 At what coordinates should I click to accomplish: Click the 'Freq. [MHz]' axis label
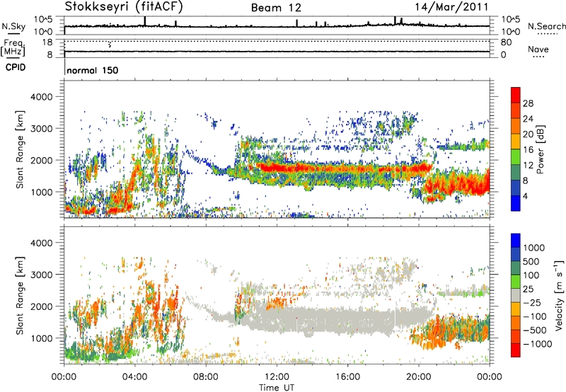(x=13, y=48)
